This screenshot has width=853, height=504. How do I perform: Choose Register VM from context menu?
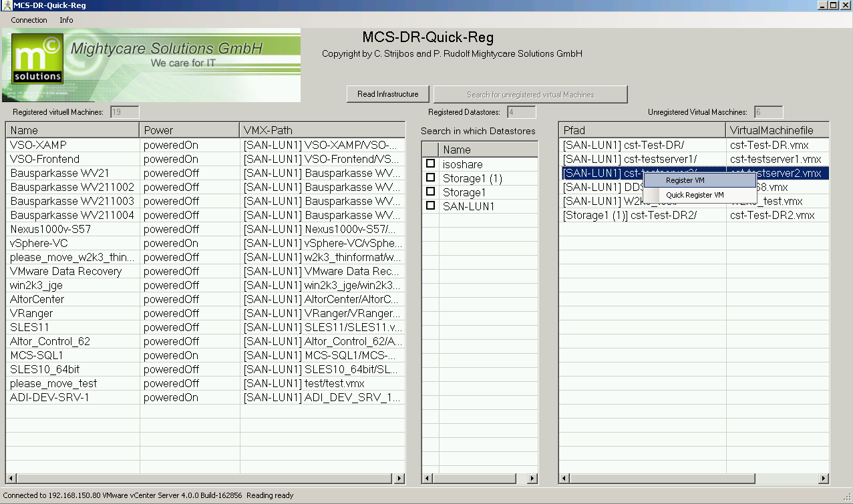point(699,180)
